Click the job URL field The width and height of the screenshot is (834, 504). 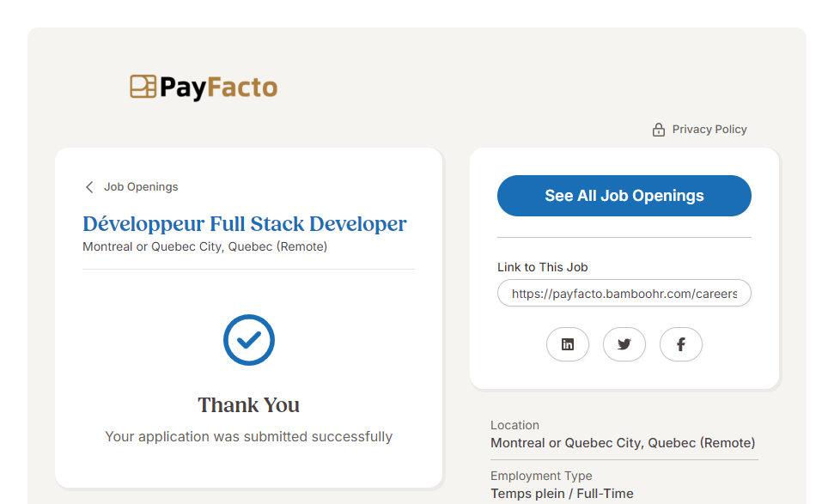click(x=624, y=294)
